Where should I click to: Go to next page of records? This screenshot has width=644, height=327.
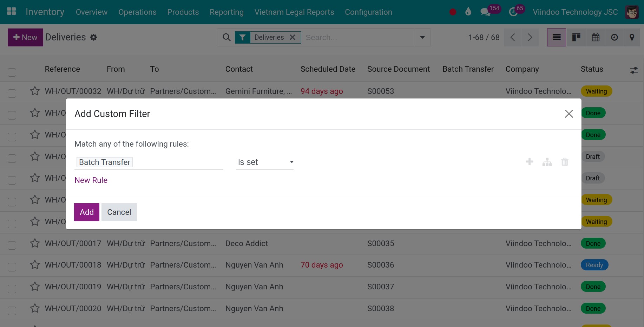[x=530, y=37]
